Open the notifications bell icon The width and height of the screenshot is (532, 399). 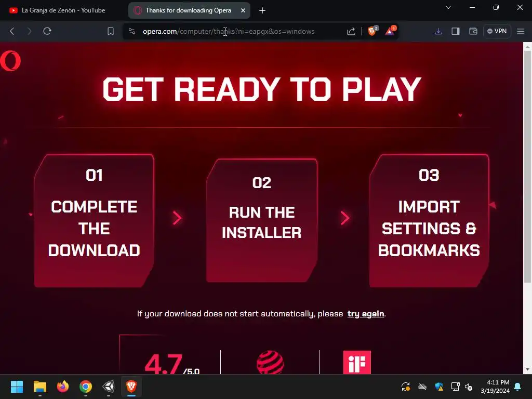518,387
